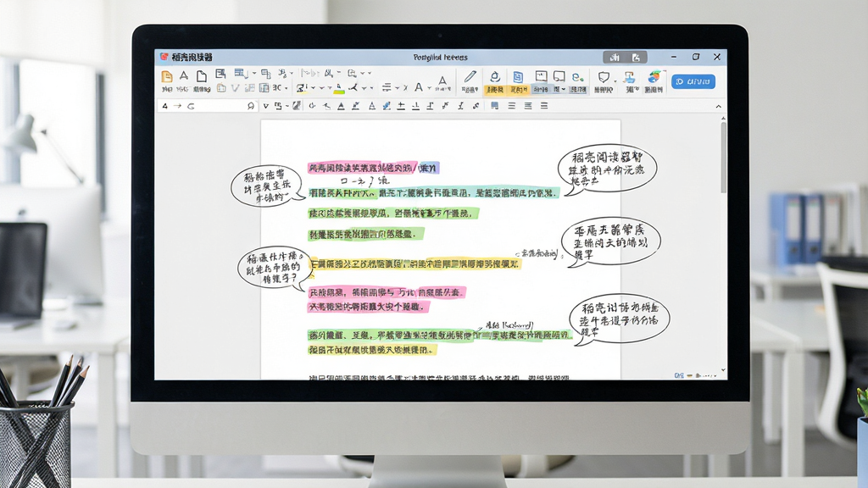Open the top-right speech bubble annotation
The image size is (868, 488).
pos(607,169)
